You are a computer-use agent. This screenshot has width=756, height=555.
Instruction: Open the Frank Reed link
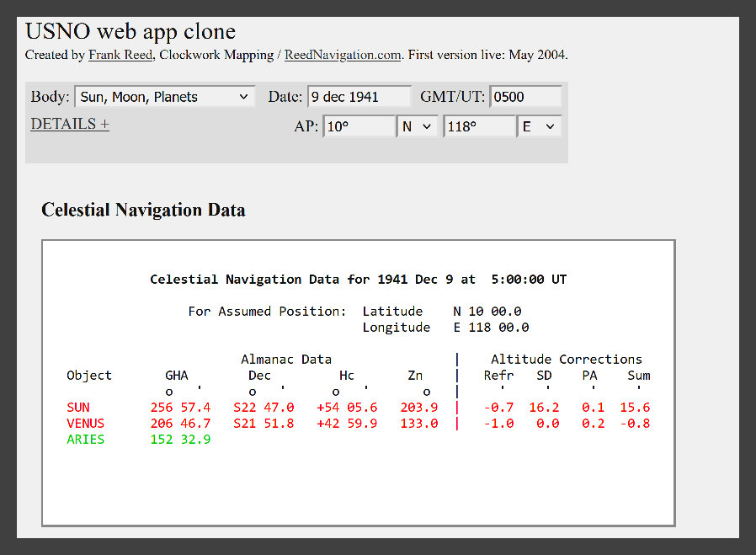pyautogui.click(x=120, y=56)
